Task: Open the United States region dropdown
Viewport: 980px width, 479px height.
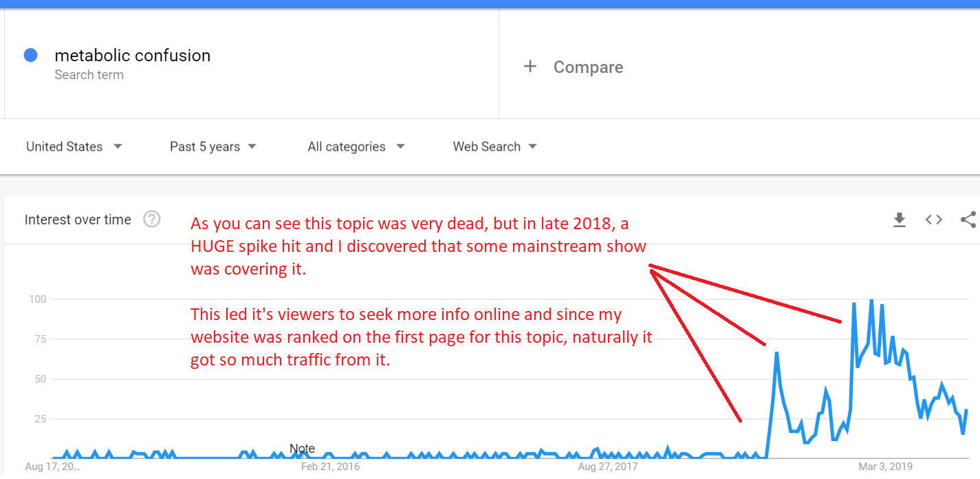Action: tap(74, 147)
